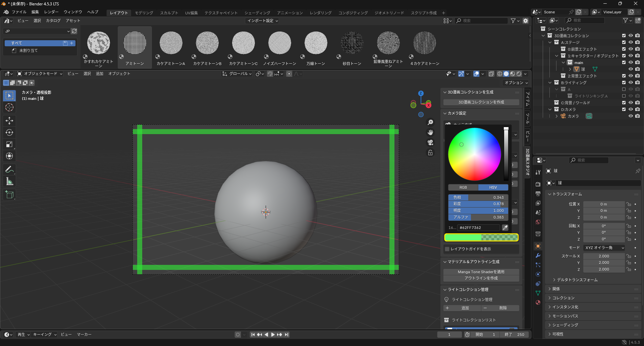Adjust the アルファ slider

pos(478,217)
